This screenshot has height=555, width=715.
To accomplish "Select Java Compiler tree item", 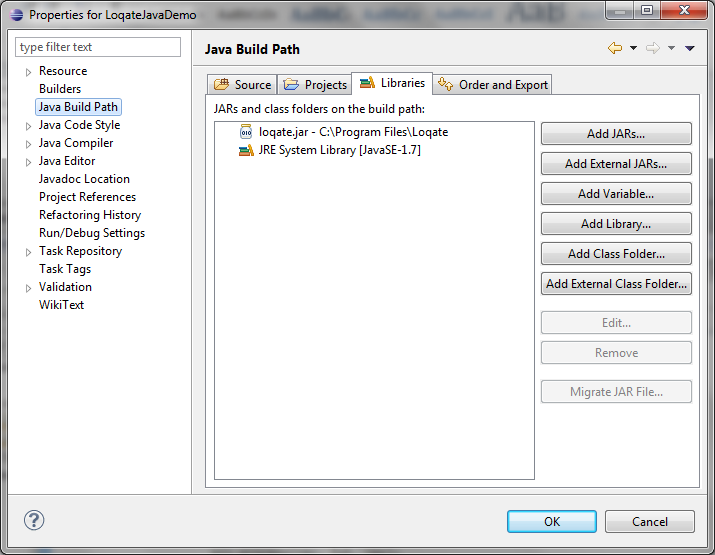I will tap(76, 143).
